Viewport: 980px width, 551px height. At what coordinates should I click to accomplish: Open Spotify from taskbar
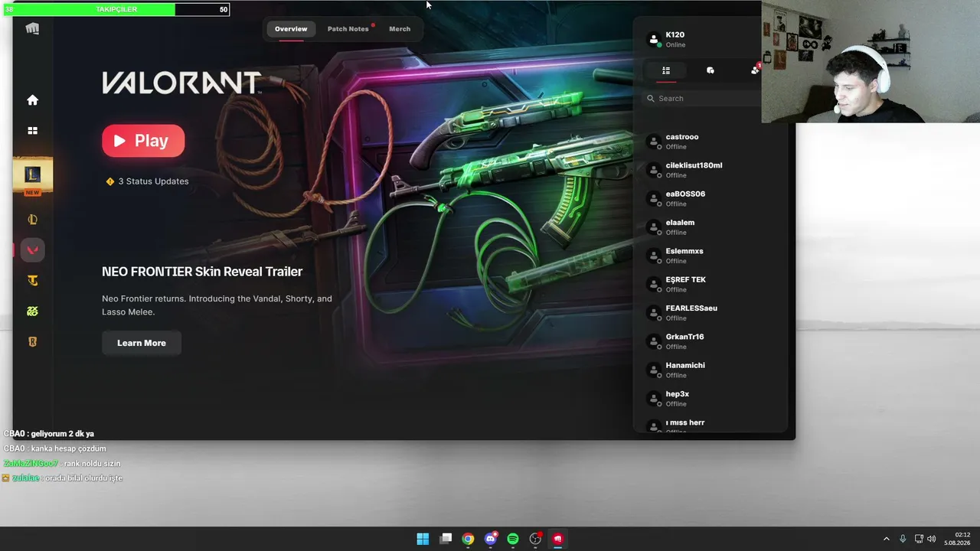pos(513,539)
